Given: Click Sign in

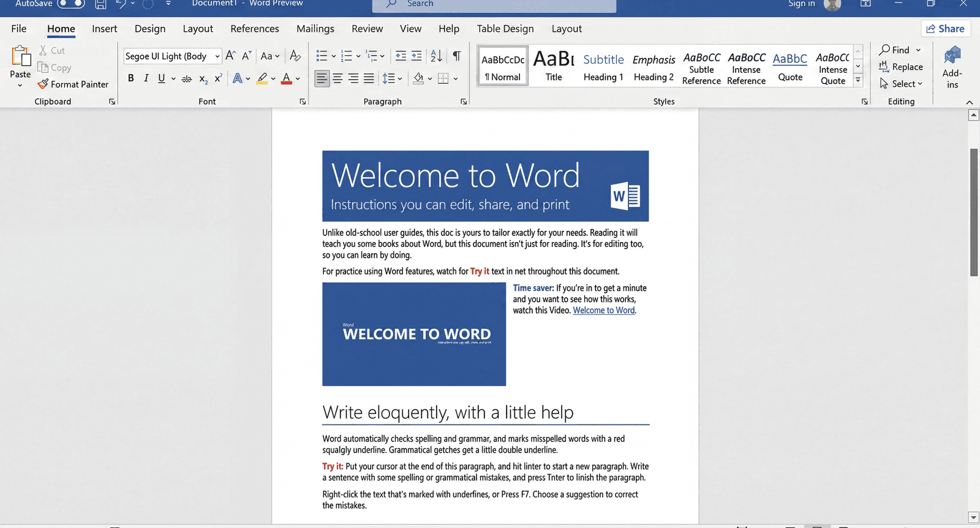Looking at the screenshot, I should point(801,4).
